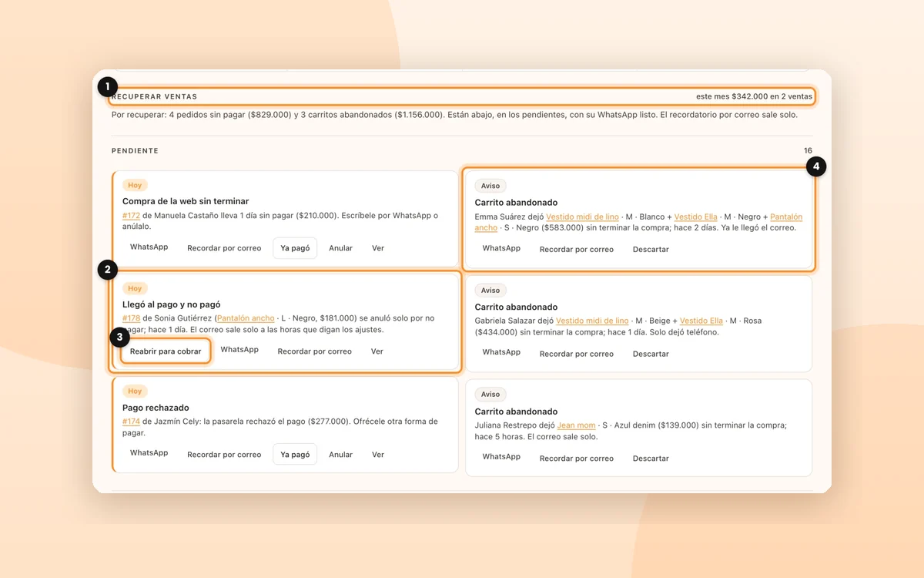Click Recordar por correo for Gabriela Salazar's cart

[577, 354]
